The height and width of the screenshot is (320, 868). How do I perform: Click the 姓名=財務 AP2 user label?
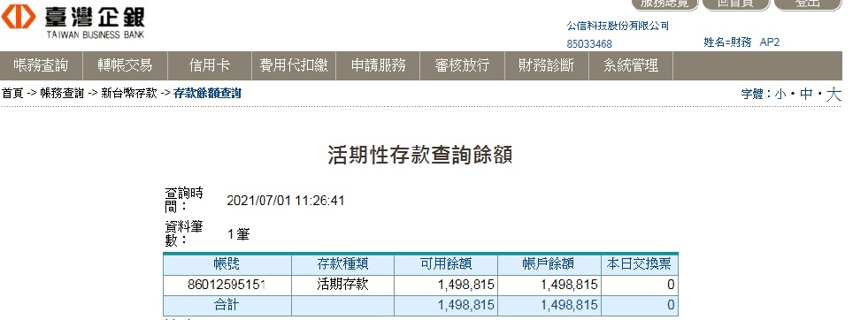pos(741,42)
